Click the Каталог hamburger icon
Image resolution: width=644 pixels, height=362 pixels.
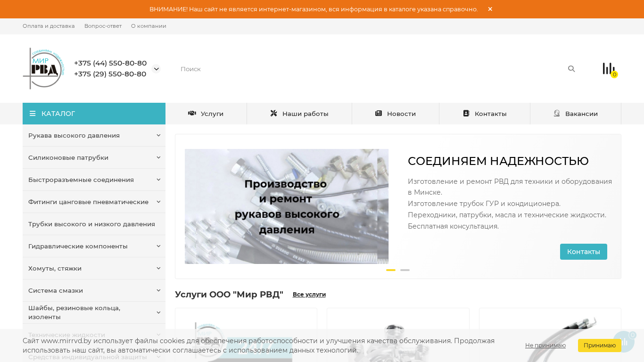coord(33,114)
